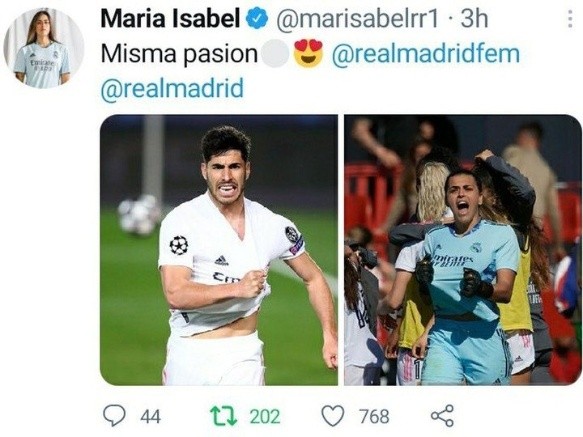Click the blue verified badge
This screenshot has width=583, height=437.
point(258,19)
